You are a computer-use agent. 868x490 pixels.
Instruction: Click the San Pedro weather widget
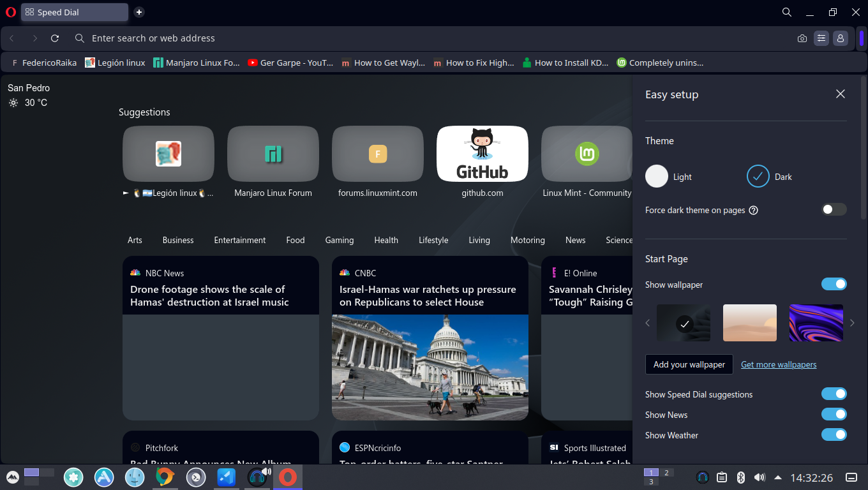pyautogui.click(x=29, y=95)
